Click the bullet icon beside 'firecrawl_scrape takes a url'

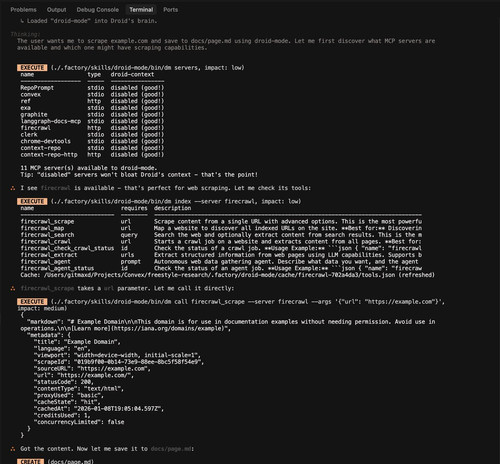[x=13, y=289]
